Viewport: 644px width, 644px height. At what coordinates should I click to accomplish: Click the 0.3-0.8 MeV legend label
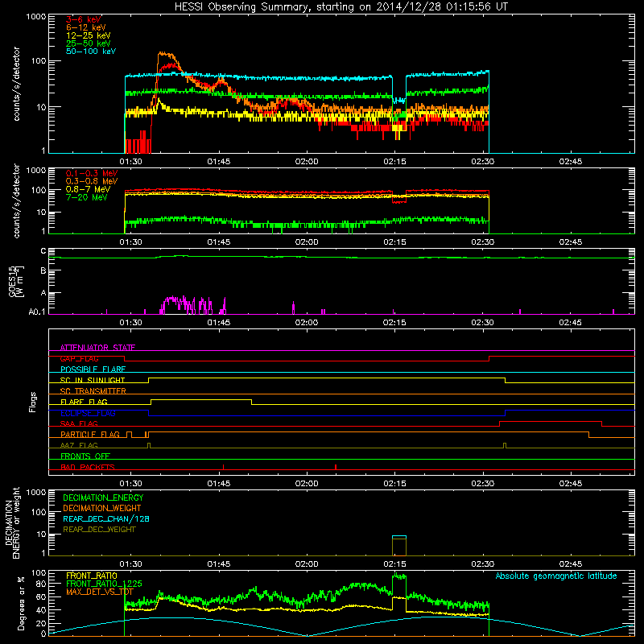(92, 181)
